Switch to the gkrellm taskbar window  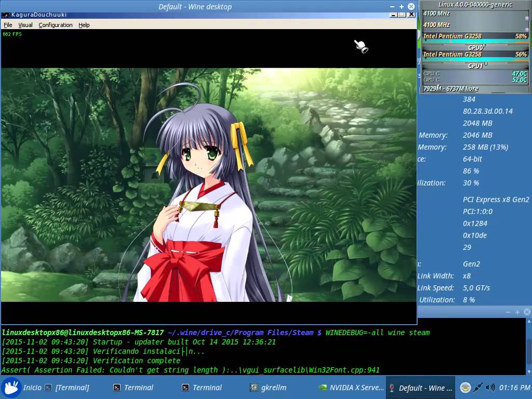coord(268,388)
